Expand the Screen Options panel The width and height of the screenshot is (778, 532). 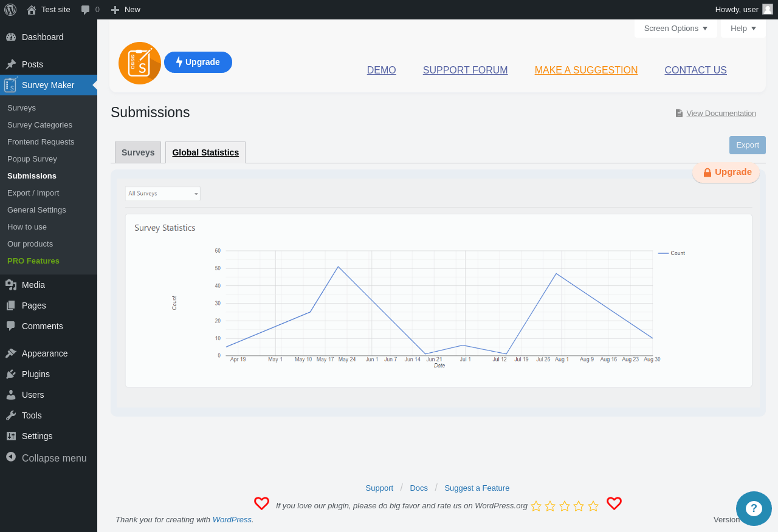(x=676, y=29)
